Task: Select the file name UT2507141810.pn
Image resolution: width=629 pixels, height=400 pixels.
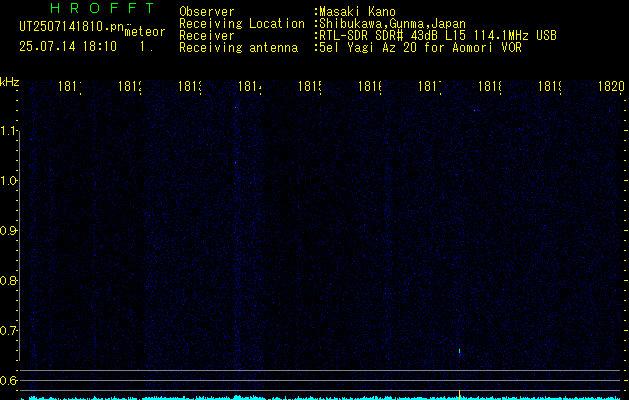Action: point(71,27)
